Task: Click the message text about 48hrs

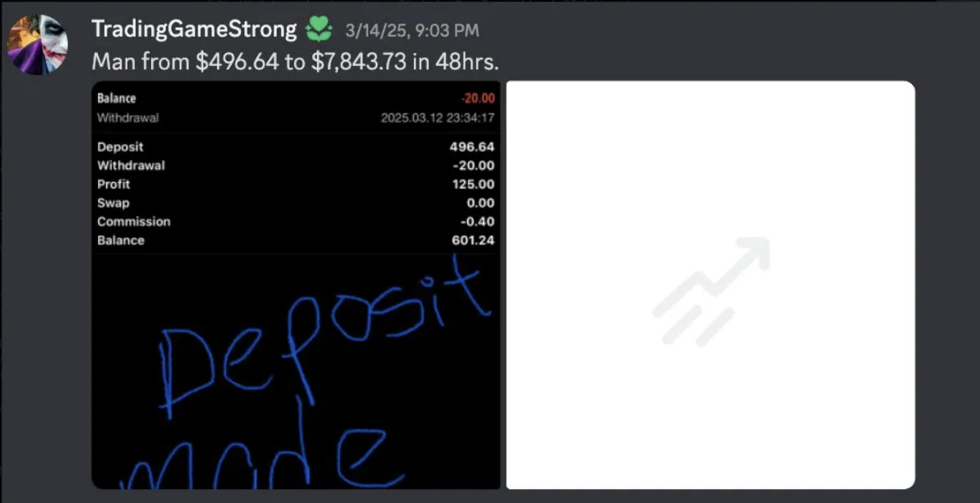Action: click(295, 61)
